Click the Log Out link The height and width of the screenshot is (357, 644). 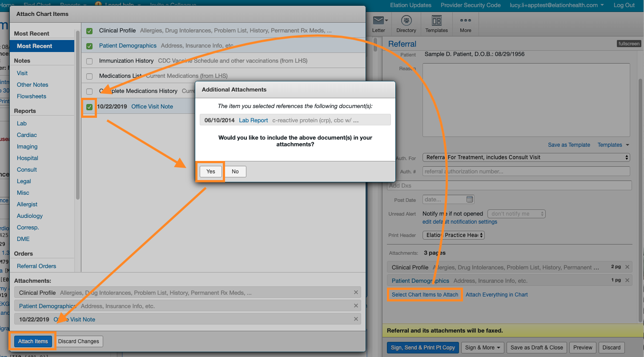(624, 5)
